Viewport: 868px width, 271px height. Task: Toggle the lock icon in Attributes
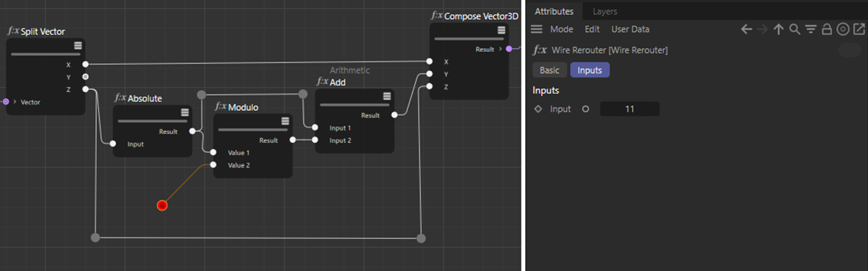(826, 30)
